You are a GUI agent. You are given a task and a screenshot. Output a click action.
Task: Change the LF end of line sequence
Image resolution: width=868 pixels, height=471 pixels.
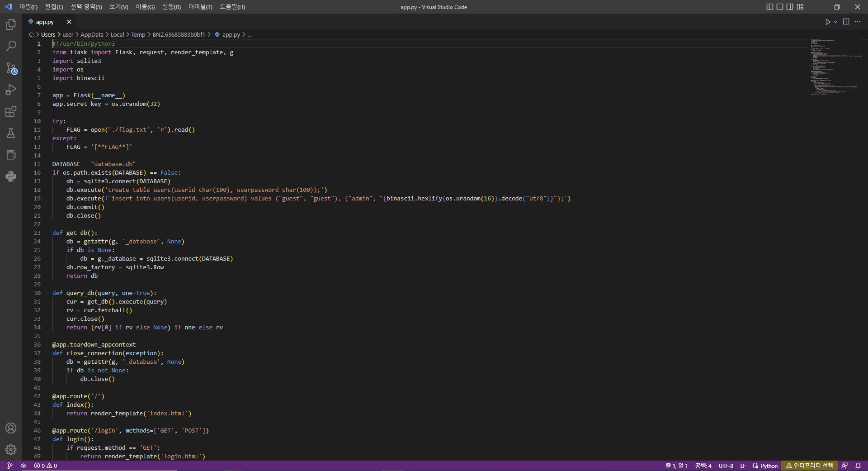pos(743,466)
